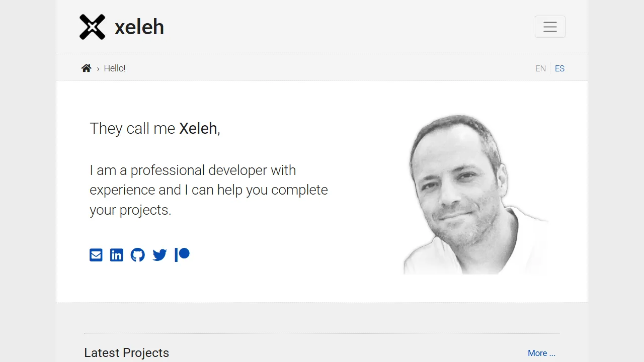
Task: Open the Patreon support icon
Action: (x=182, y=255)
